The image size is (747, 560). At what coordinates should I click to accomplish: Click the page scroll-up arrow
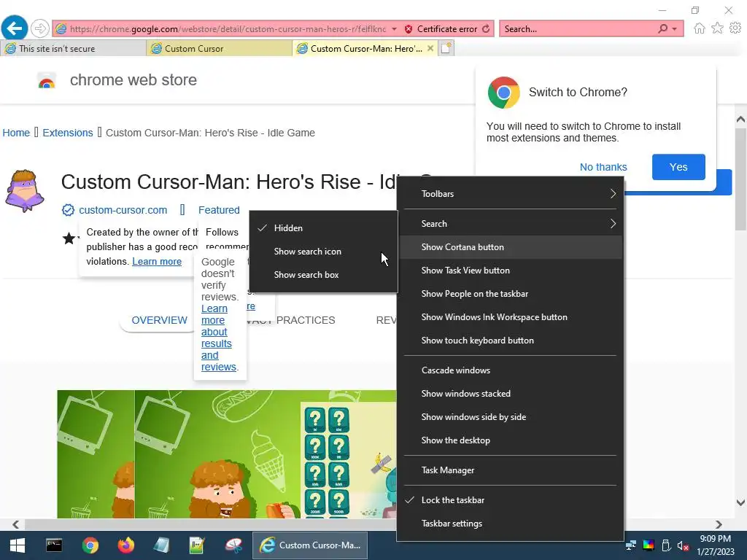[740, 119]
